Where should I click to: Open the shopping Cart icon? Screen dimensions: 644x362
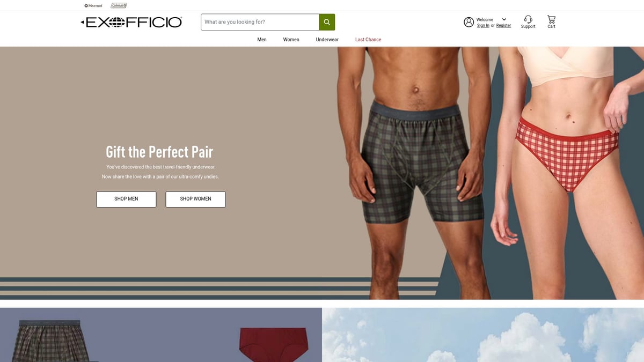pyautogui.click(x=551, y=19)
